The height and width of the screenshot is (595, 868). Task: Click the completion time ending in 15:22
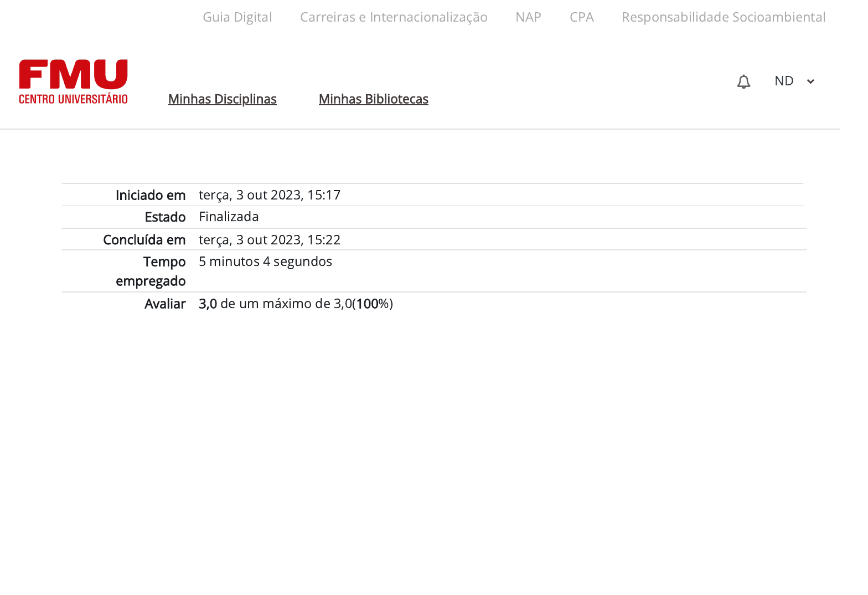270,240
